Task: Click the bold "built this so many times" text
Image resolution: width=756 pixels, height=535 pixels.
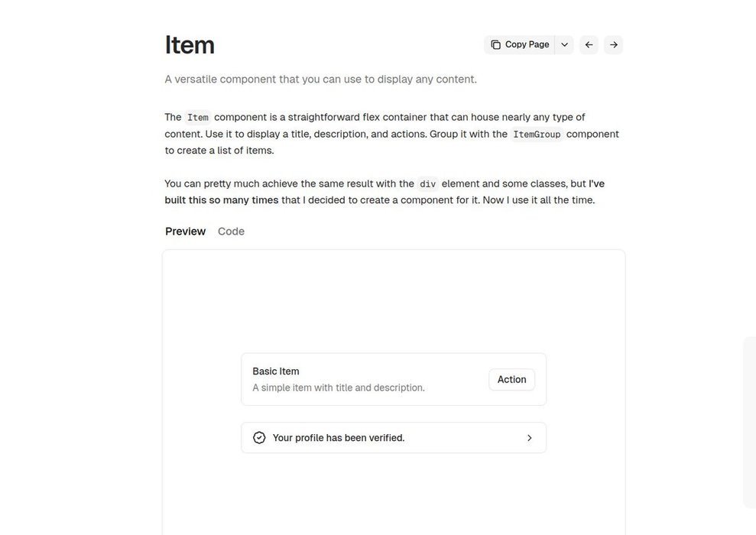Action: click(x=222, y=200)
